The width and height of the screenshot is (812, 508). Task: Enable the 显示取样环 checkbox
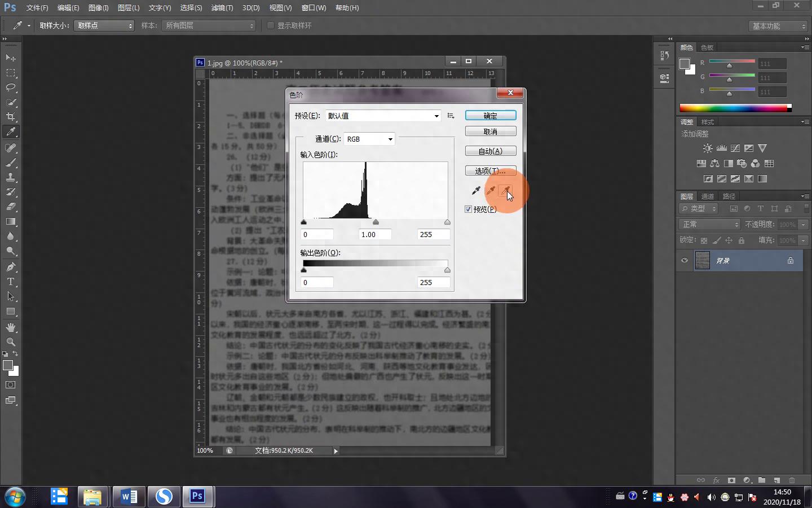tap(271, 25)
